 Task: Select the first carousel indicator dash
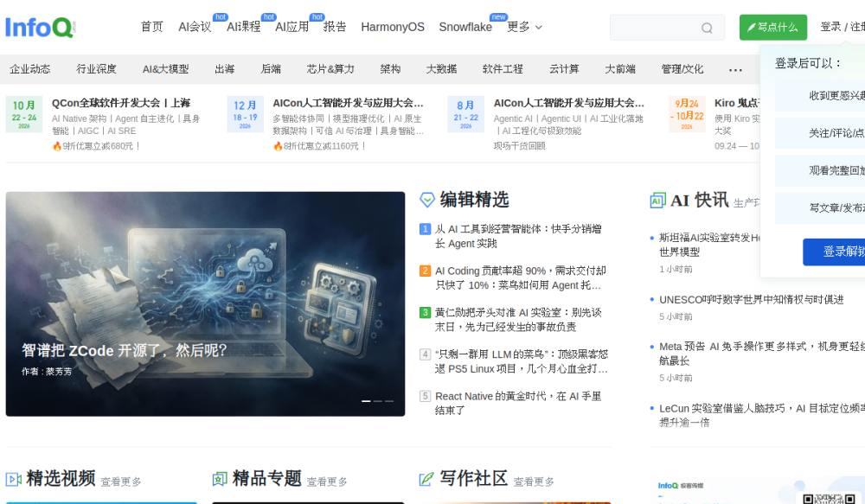coord(366,401)
